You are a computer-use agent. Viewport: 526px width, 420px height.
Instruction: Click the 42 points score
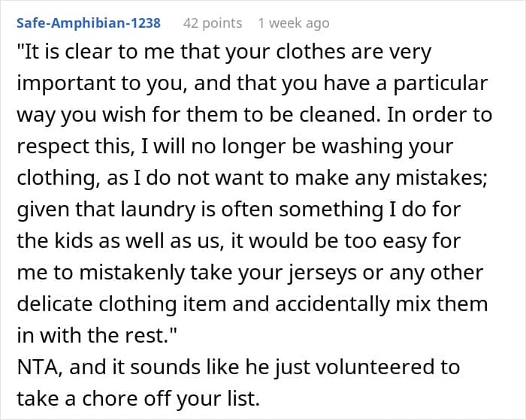[213, 23]
